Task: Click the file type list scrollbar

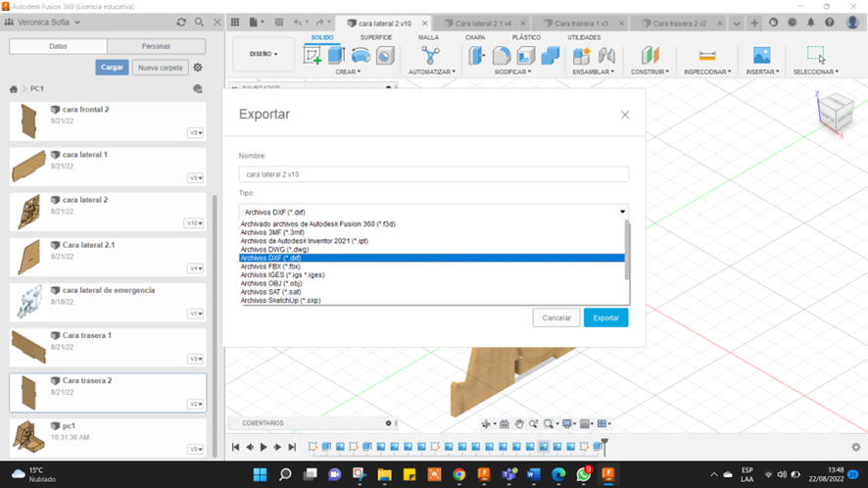Action: coord(627,250)
